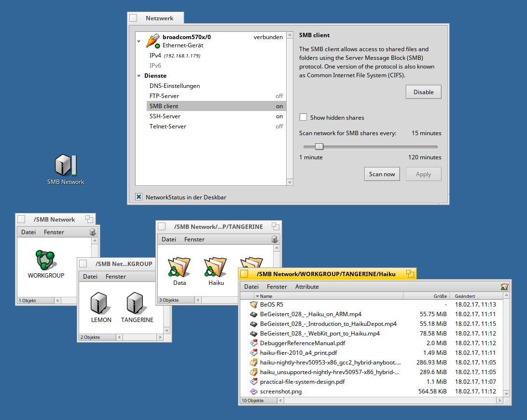Select SSH-Server in the services list
Viewport: 527px width, 420px height.
216,116
